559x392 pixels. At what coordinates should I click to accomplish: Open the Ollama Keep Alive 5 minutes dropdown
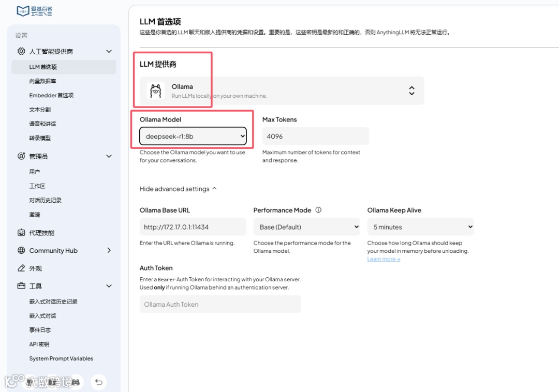tap(421, 227)
